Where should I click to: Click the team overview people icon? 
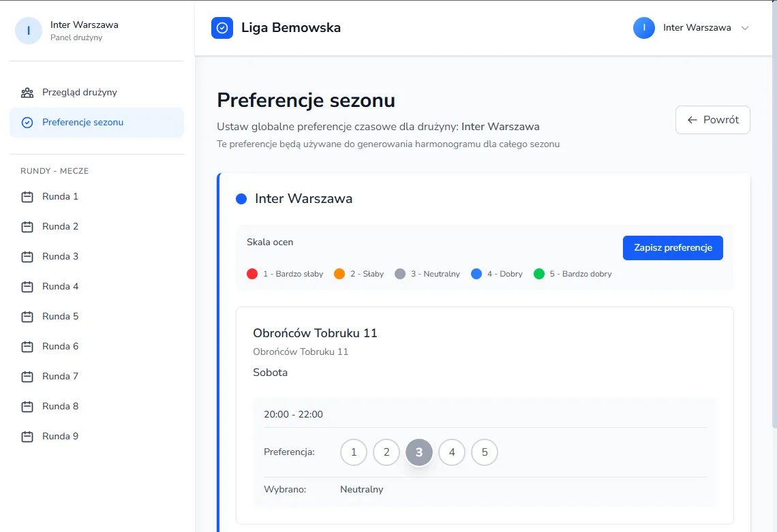27,93
